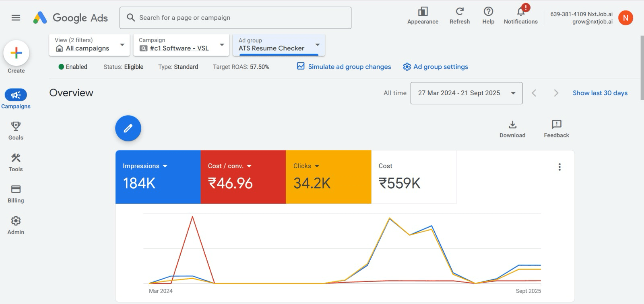
Task: Download the overview chart
Action: (x=512, y=125)
